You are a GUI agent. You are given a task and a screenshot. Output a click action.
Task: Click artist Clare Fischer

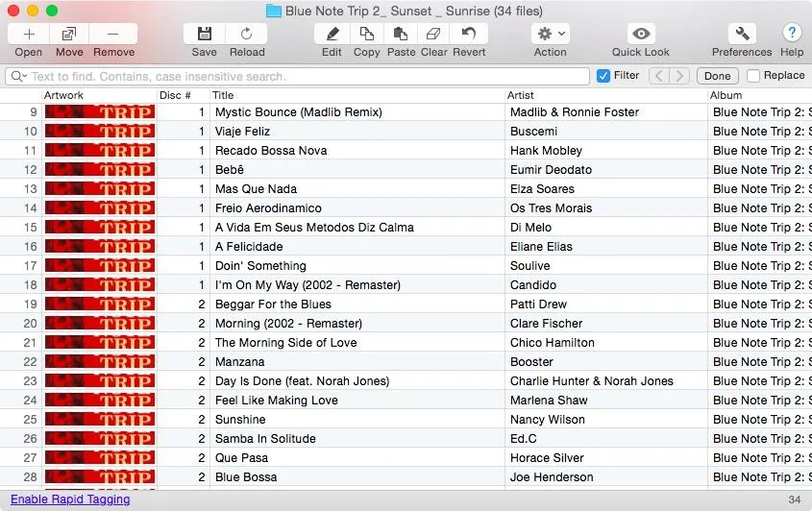[547, 324]
